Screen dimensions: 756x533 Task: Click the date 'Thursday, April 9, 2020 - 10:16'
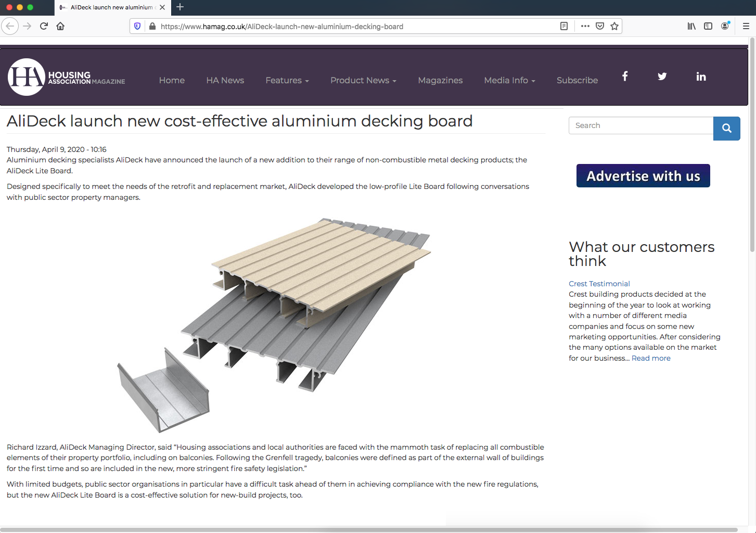click(x=56, y=149)
